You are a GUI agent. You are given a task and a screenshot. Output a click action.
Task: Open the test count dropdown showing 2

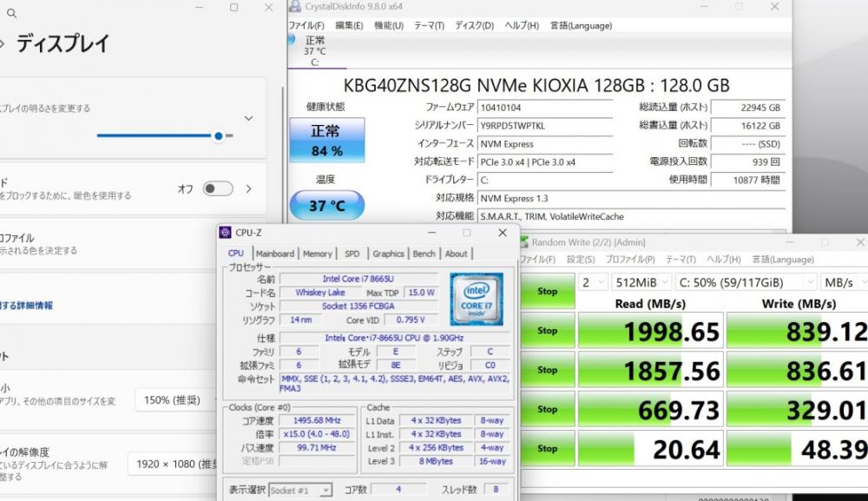pyautogui.click(x=593, y=282)
